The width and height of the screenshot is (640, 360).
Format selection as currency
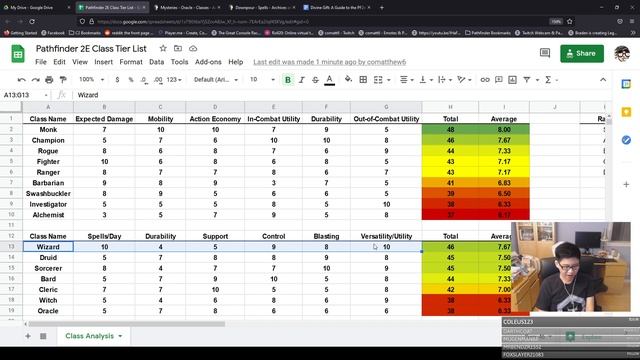[117, 80]
